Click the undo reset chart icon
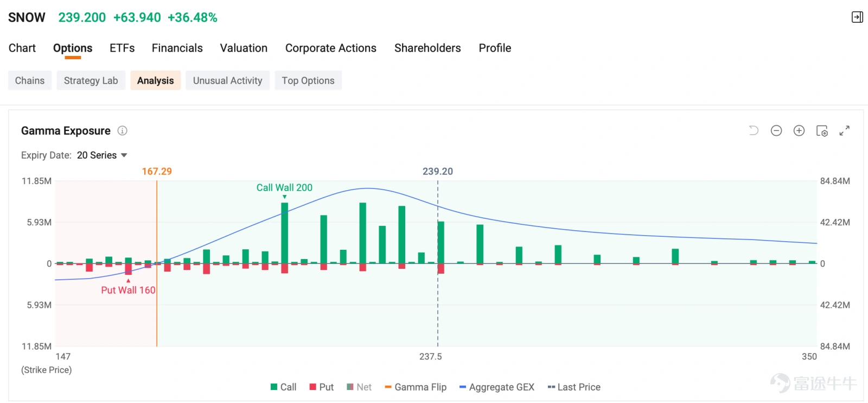 tap(754, 131)
